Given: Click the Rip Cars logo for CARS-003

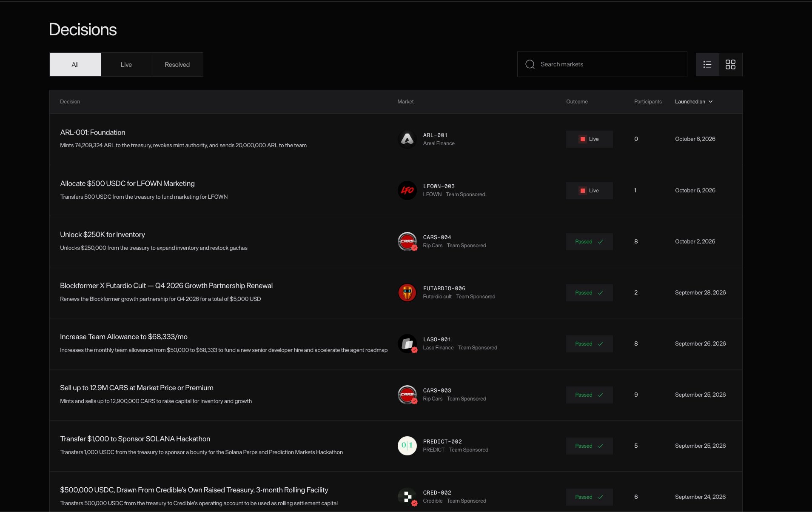Looking at the screenshot, I should 407,395.
